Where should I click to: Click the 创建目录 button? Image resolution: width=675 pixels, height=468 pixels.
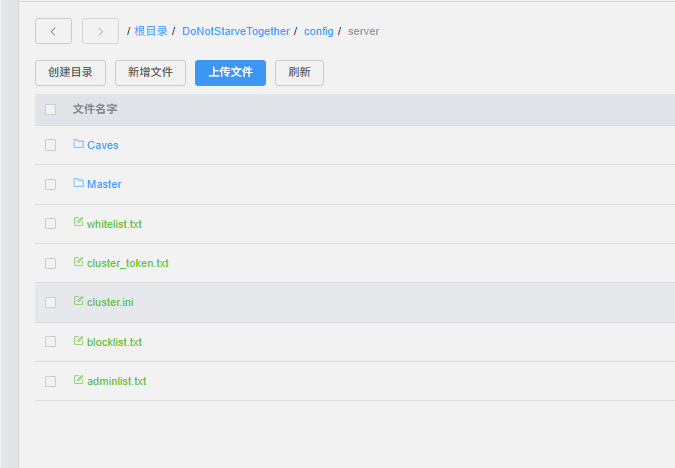pos(70,73)
